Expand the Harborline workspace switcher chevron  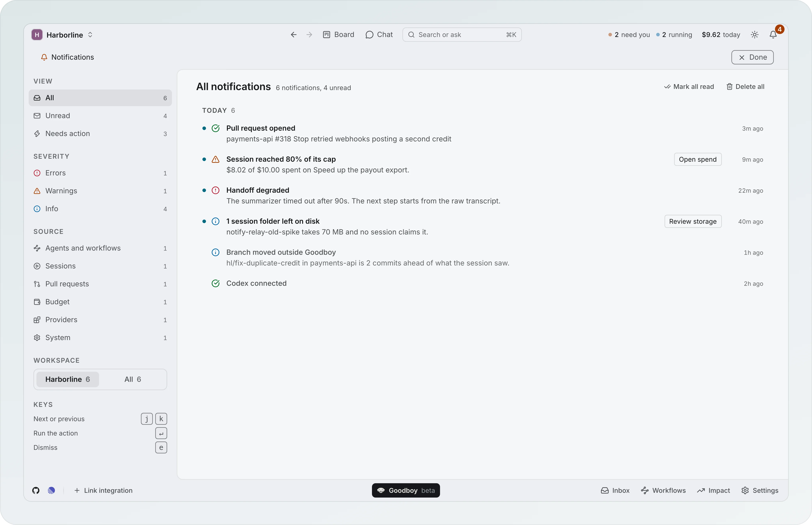pyautogui.click(x=90, y=35)
